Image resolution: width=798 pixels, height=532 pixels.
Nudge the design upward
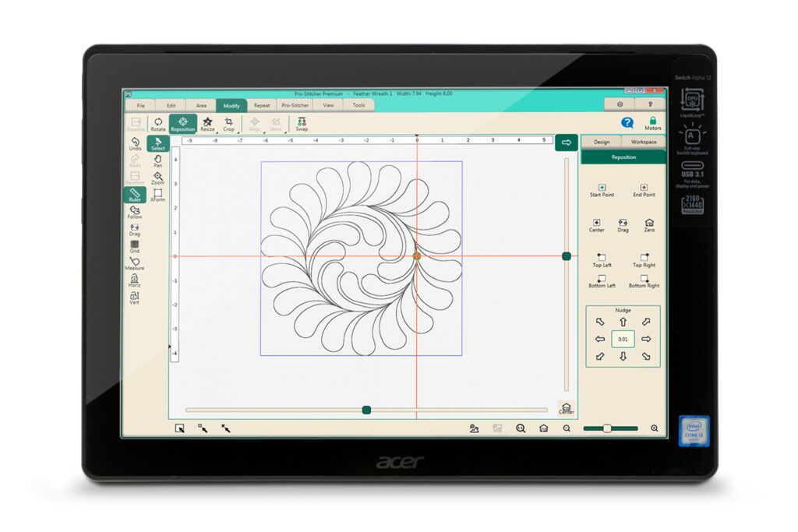[x=623, y=322]
